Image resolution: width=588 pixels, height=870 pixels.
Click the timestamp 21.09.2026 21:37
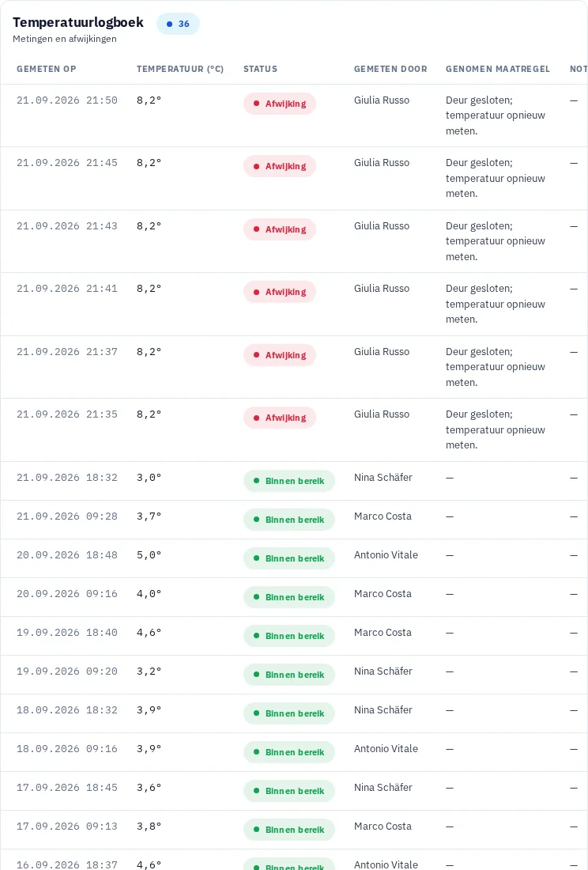tap(67, 352)
